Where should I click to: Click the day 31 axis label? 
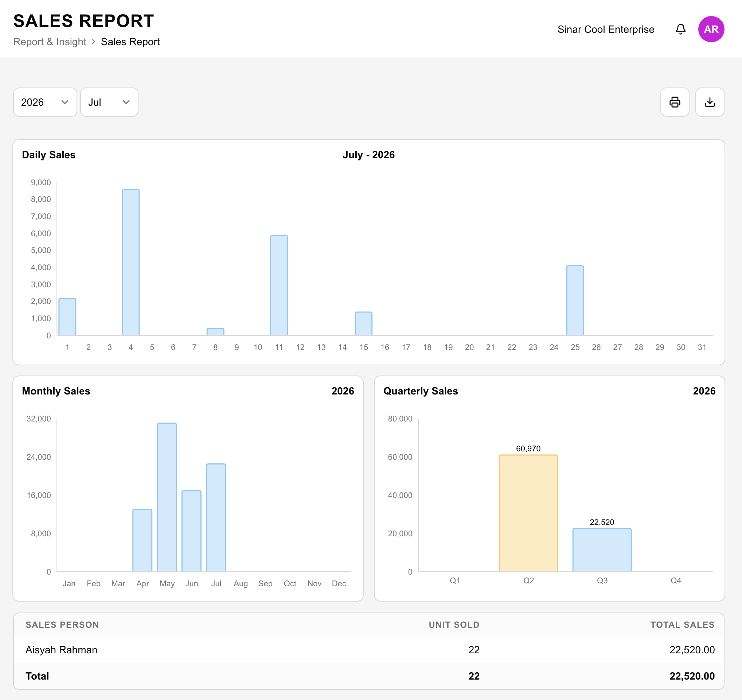(702, 347)
